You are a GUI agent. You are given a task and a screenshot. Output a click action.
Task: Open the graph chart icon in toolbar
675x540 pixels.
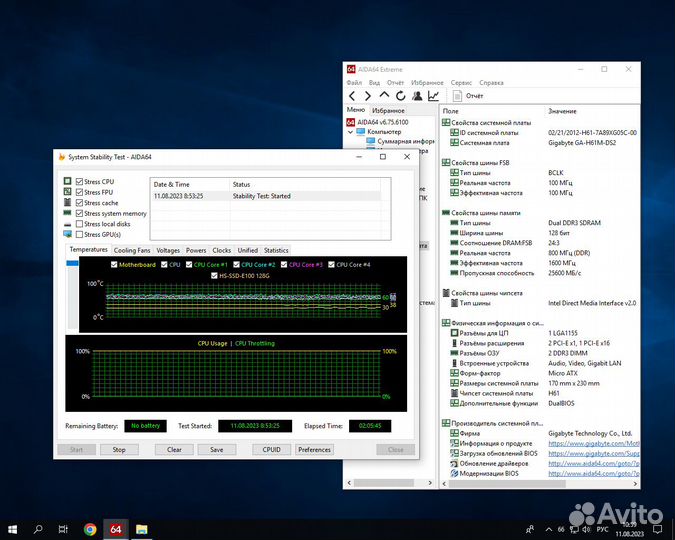[x=433, y=96]
